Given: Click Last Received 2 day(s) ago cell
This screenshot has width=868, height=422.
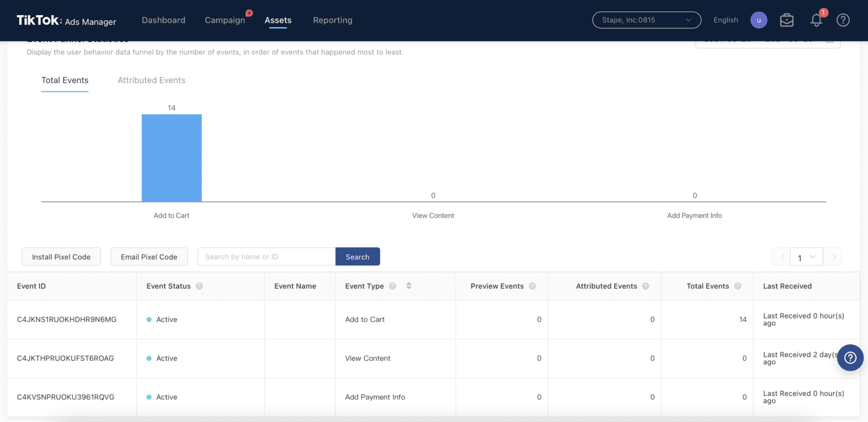Looking at the screenshot, I should (x=800, y=358).
